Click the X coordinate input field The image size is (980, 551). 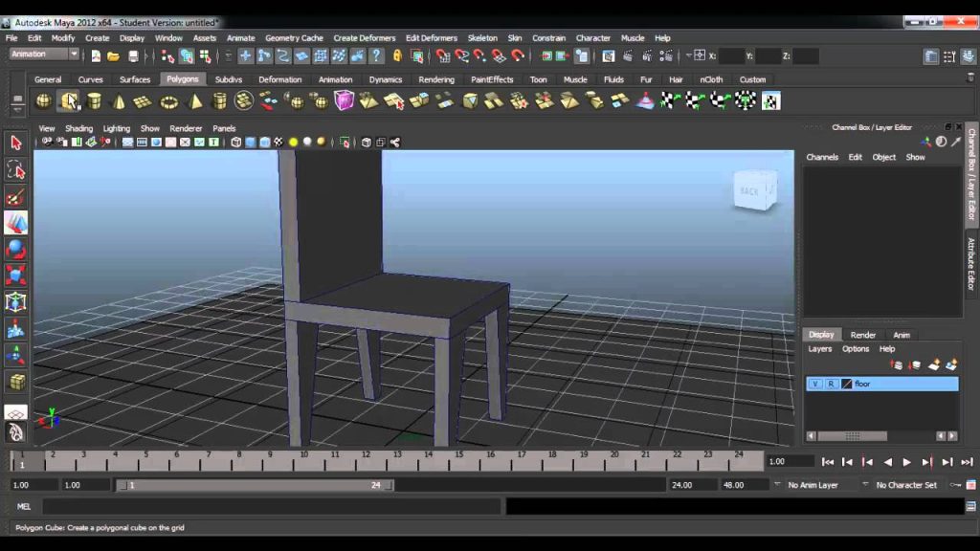coord(730,56)
